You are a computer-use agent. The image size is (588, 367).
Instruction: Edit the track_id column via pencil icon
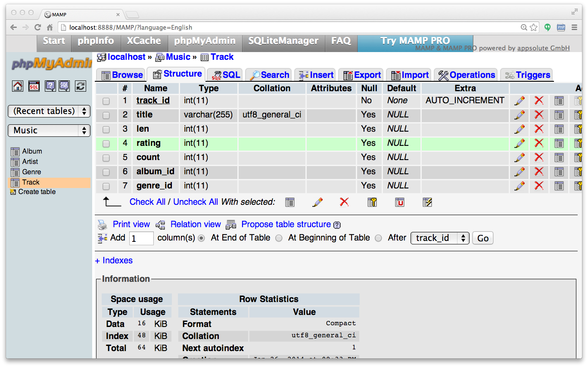520,101
